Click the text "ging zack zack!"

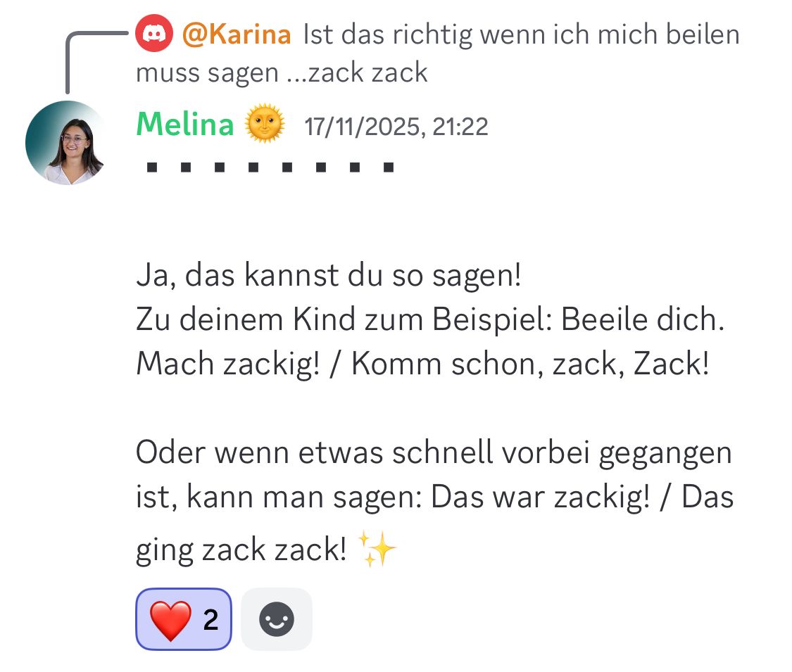(241, 550)
